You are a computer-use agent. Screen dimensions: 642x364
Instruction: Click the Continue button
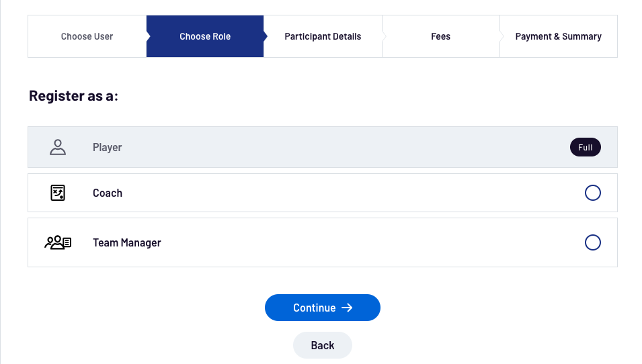[323, 308]
